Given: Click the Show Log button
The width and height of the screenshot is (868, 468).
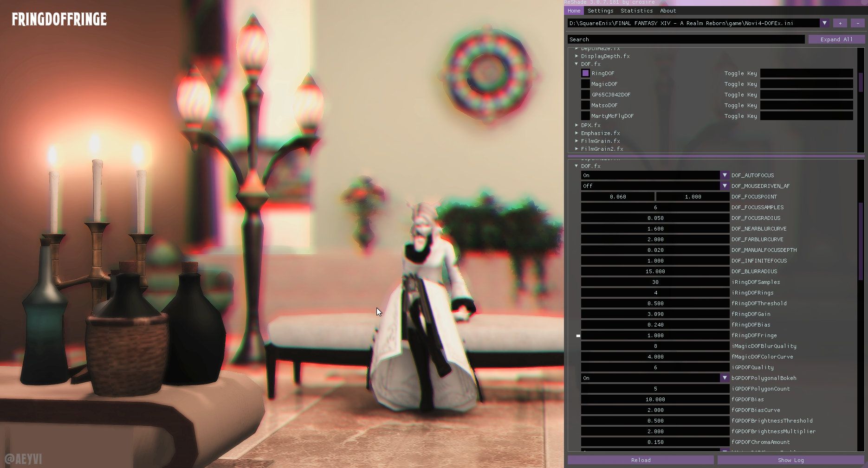Looking at the screenshot, I should (x=790, y=460).
